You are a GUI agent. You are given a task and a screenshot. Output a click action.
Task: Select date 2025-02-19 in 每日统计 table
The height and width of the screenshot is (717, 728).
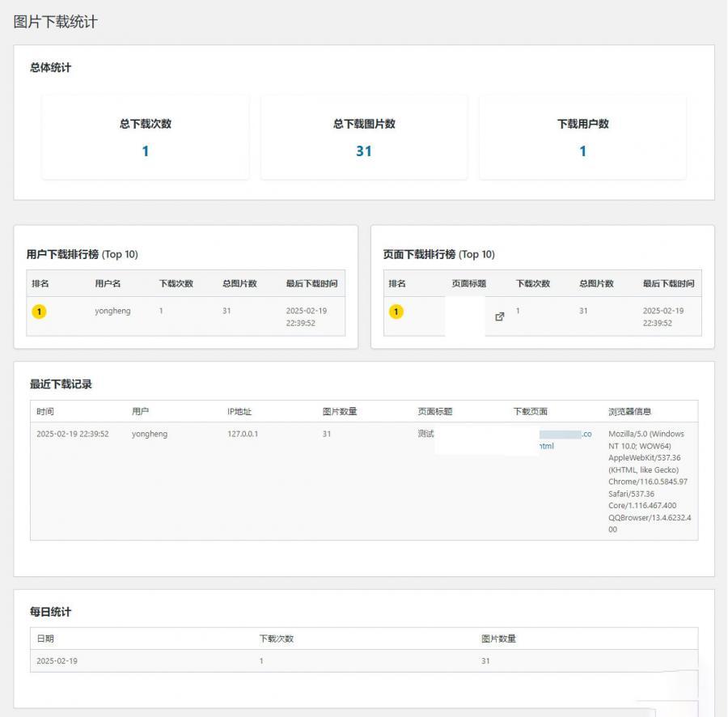57,661
